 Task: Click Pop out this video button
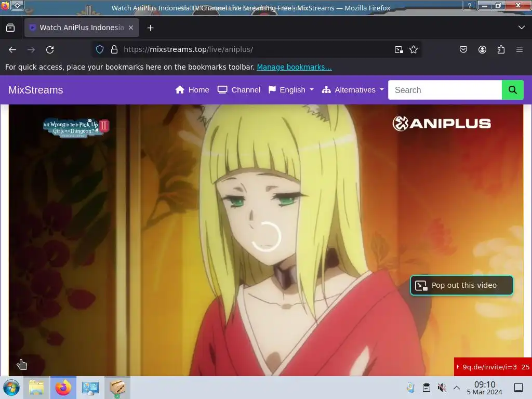point(461,285)
